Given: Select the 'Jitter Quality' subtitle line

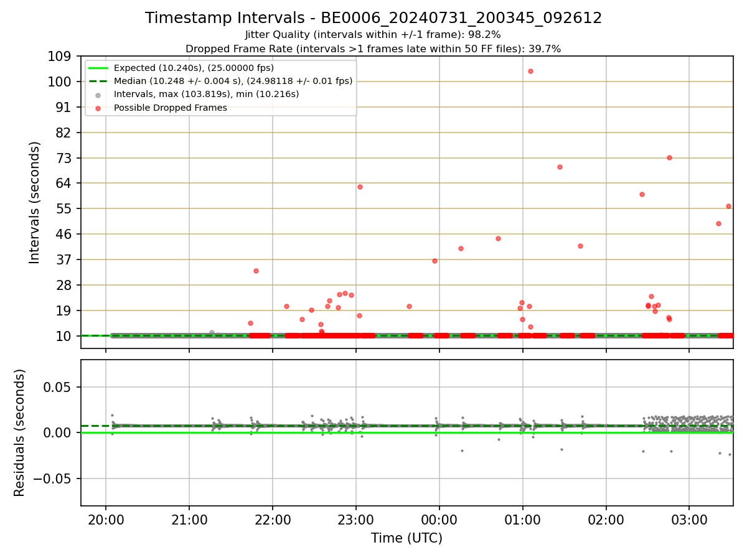Looking at the screenshot, I should (373, 35).
